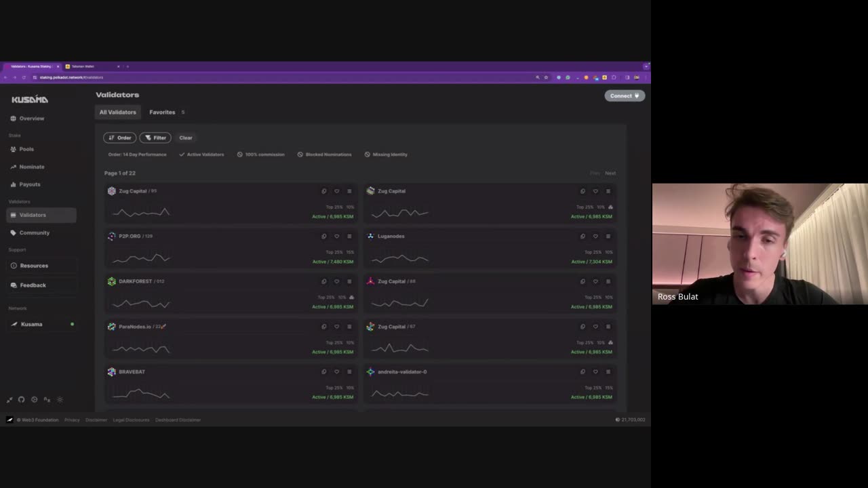
Task: Favorite the Zug Capital / 88 validator
Action: click(595, 281)
